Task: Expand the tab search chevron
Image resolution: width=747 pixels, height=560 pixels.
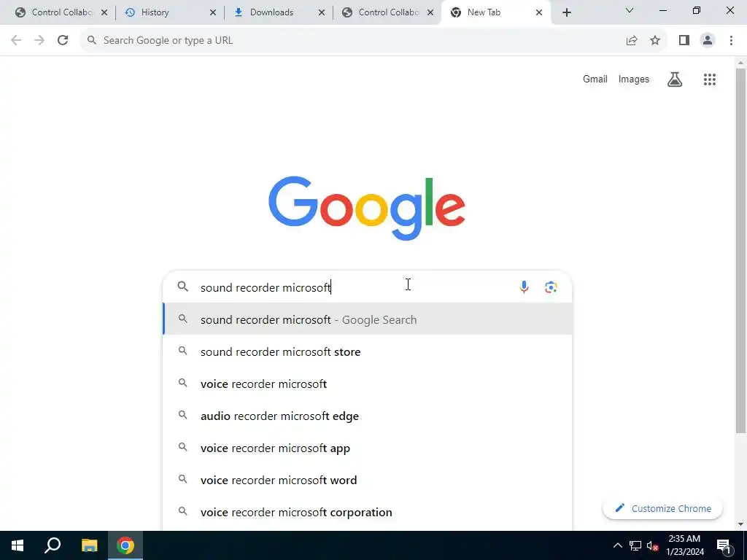Action: click(x=630, y=10)
